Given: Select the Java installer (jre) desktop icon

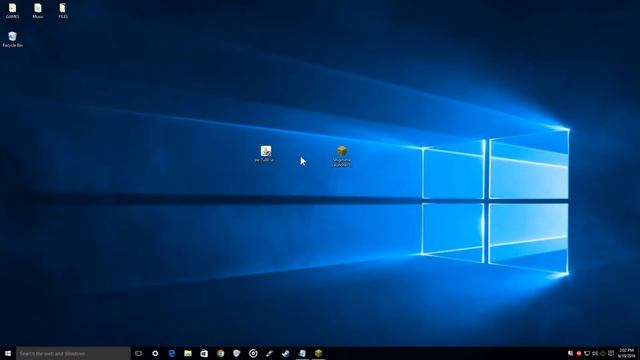Looking at the screenshot, I should [266, 154].
